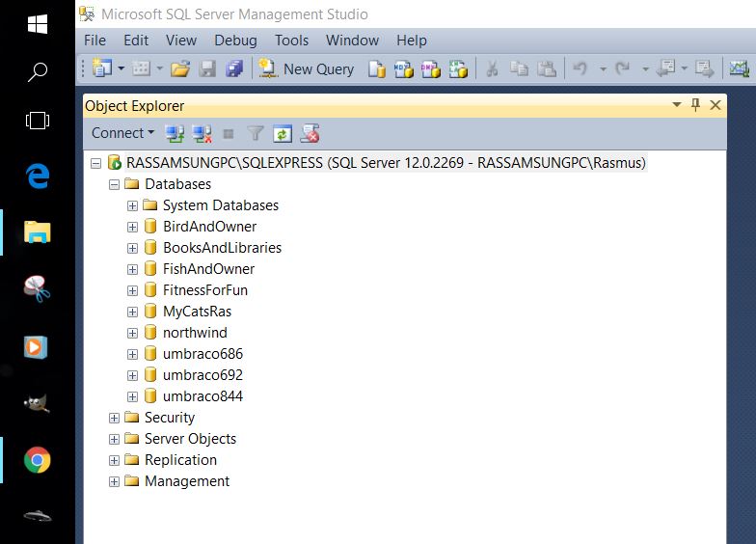Open the Window Position dropdown arrow
Image resolution: width=756 pixels, height=544 pixels.
tap(675, 105)
